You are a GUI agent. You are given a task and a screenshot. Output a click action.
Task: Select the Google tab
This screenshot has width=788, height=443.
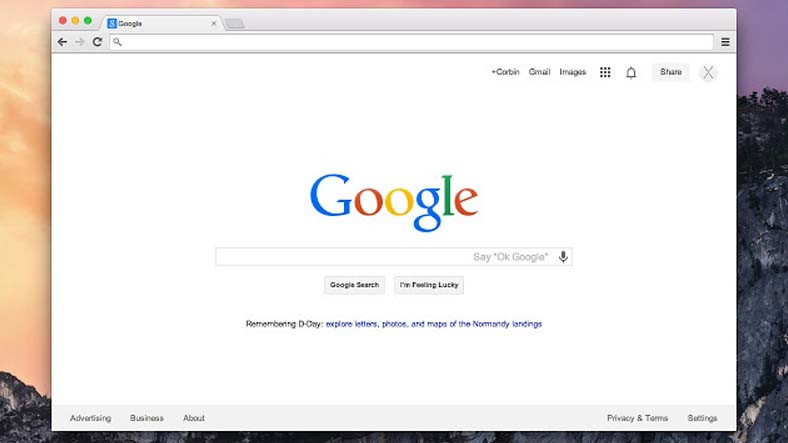(162, 24)
